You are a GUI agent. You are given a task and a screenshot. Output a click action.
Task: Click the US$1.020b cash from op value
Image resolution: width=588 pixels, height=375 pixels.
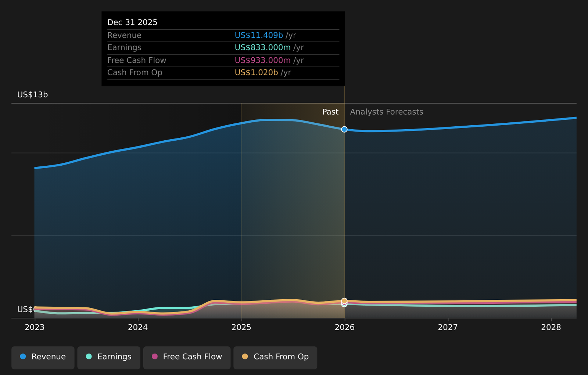pyautogui.click(x=257, y=72)
